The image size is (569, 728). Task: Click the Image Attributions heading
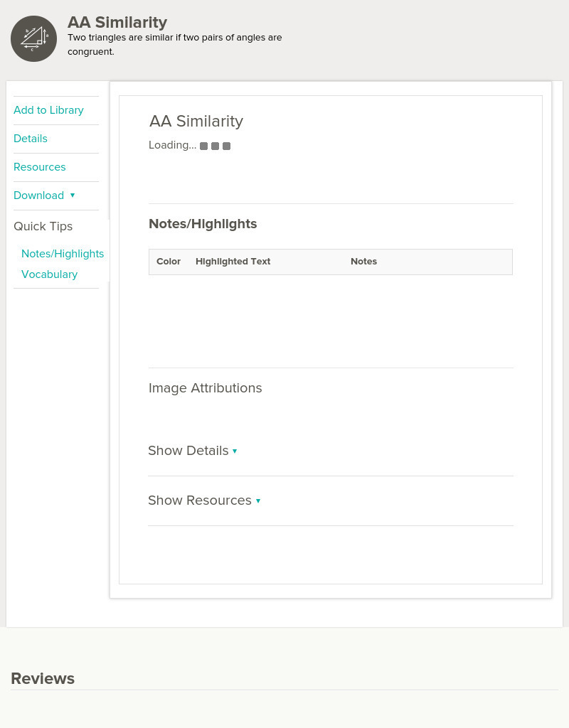click(205, 388)
